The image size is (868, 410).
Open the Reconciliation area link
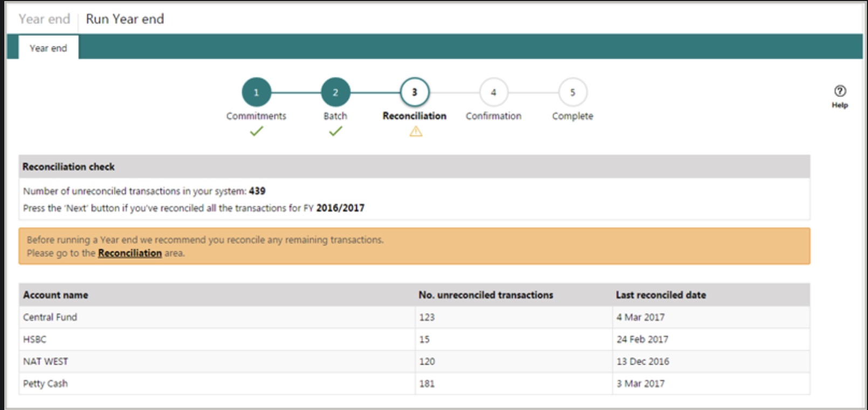pyautogui.click(x=130, y=253)
